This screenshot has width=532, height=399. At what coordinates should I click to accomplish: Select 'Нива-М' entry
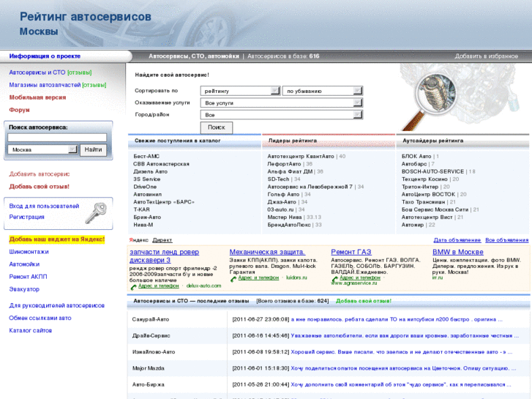(143, 225)
